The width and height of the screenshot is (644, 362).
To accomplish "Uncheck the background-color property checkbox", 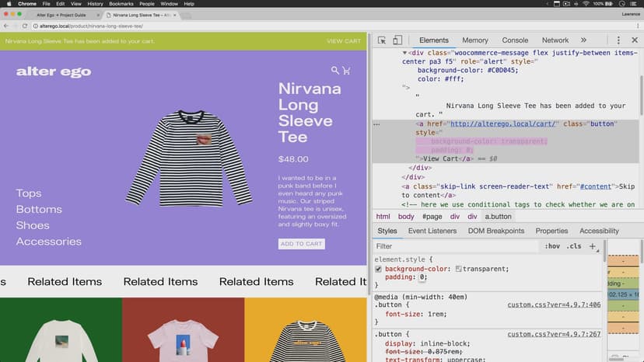I will pos(379,269).
